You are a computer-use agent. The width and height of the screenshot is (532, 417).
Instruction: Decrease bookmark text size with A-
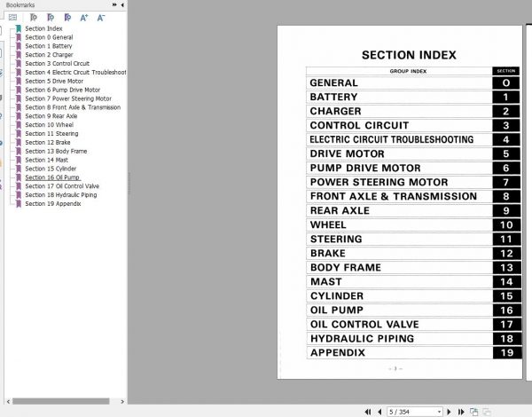pyautogui.click(x=101, y=18)
